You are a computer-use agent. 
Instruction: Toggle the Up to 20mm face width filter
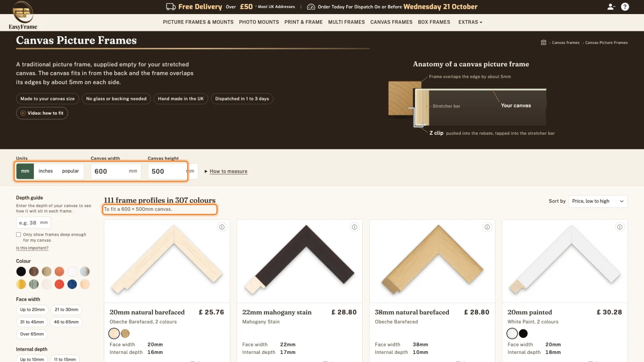pyautogui.click(x=33, y=310)
